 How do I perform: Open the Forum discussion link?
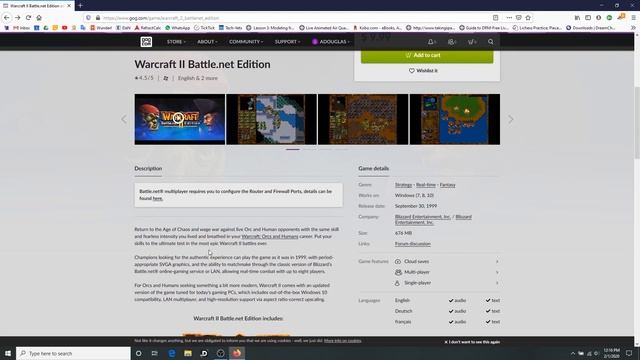coord(413,244)
